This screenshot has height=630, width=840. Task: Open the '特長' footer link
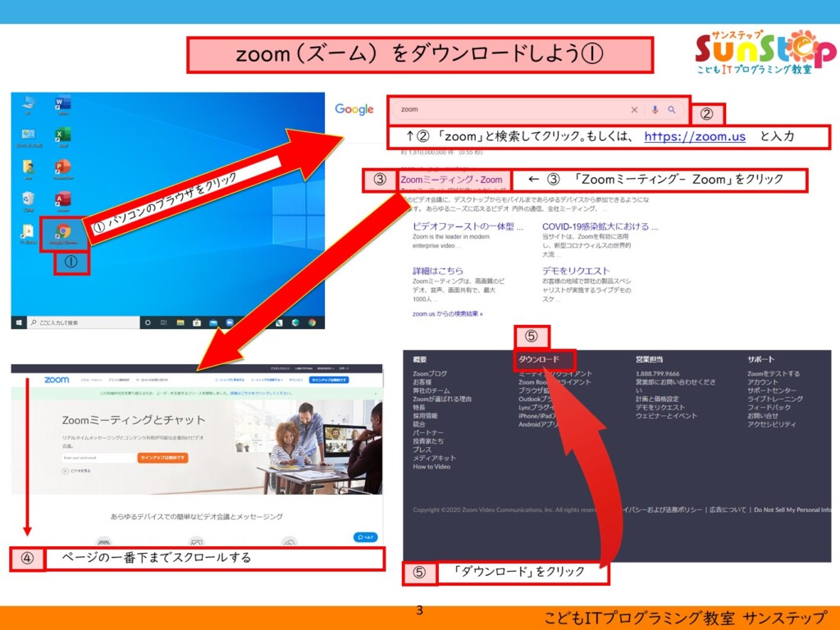click(x=419, y=408)
